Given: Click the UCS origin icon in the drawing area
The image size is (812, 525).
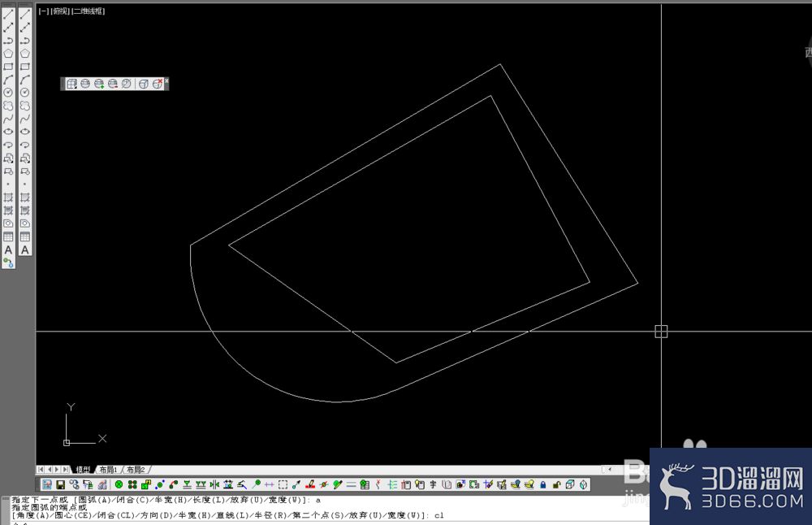Looking at the screenshot, I should click(x=67, y=443).
